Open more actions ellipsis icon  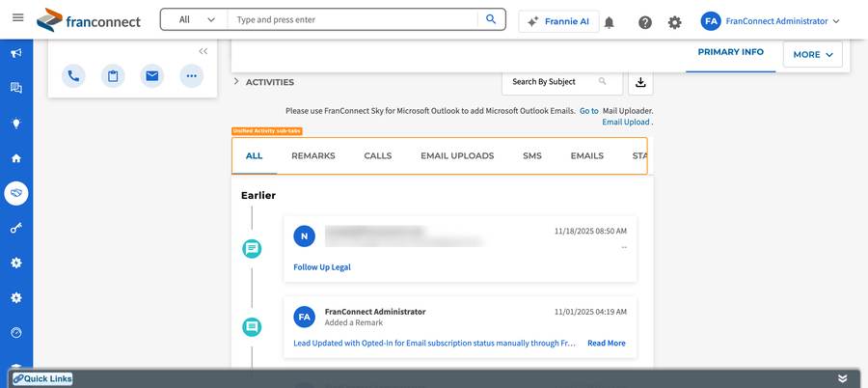[192, 76]
